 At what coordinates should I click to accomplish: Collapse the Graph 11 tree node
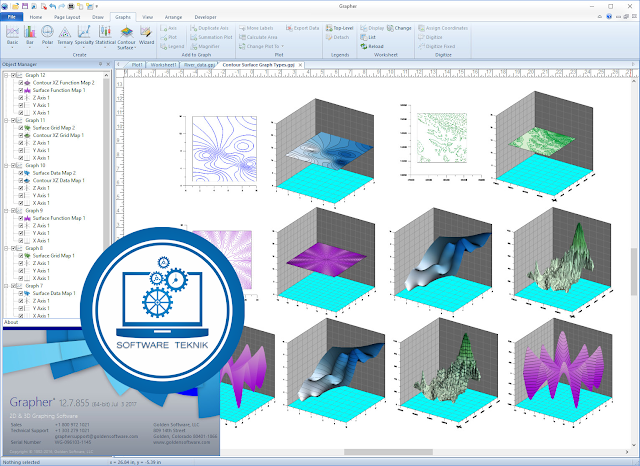(6, 120)
